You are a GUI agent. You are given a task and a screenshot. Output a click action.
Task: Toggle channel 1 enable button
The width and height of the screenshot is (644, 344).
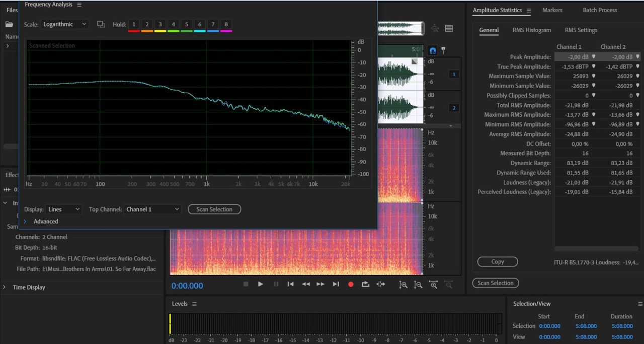[x=453, y=75]
